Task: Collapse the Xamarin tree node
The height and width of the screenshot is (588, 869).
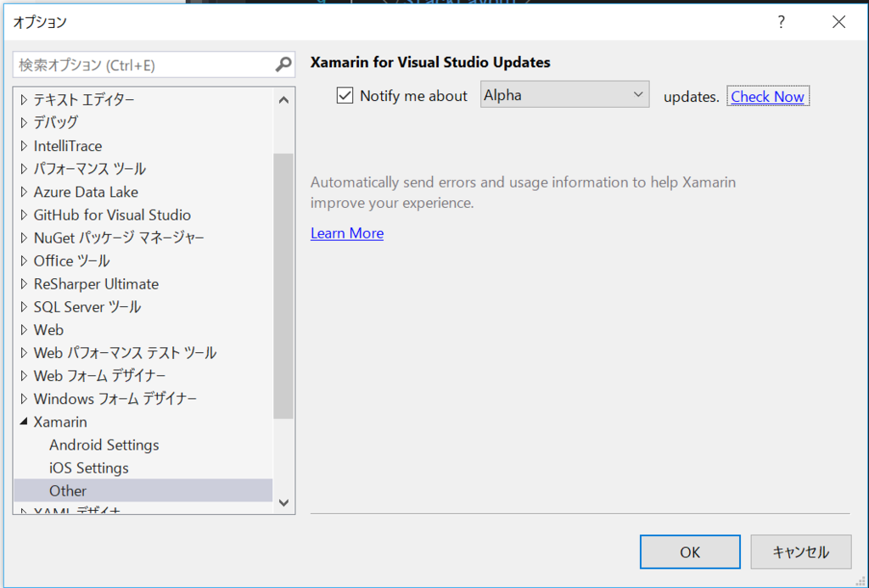Action: 24,422
